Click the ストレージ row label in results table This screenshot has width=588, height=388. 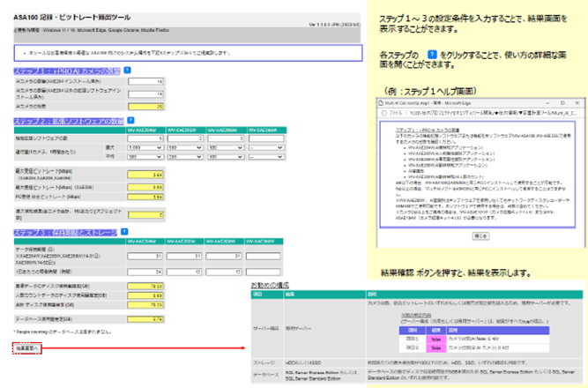click(x=264, y=362)
